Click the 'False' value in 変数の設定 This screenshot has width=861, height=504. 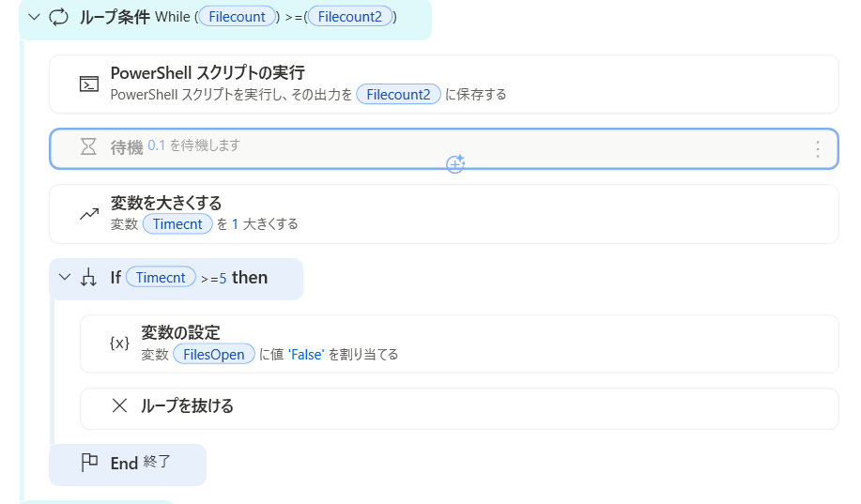point(306,355)
